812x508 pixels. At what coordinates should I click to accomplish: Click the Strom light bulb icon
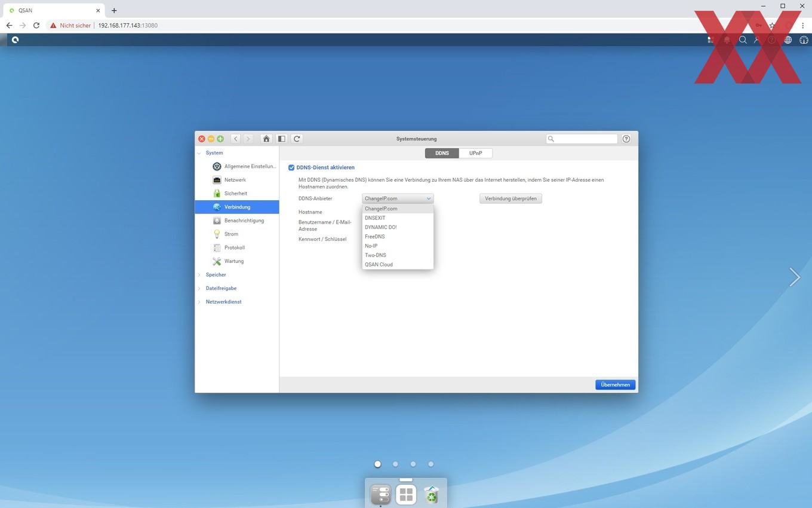217,234
